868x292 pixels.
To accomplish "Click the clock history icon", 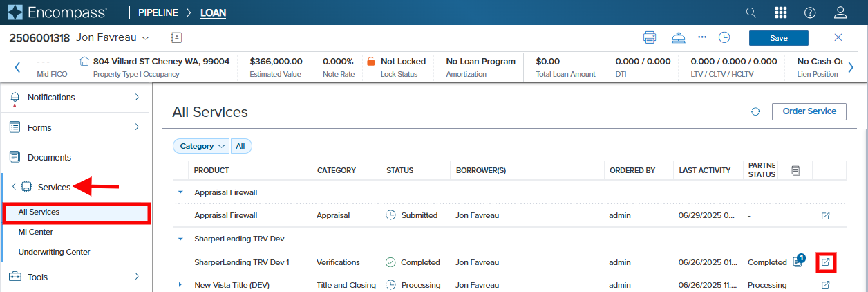I will click(724, 37).
